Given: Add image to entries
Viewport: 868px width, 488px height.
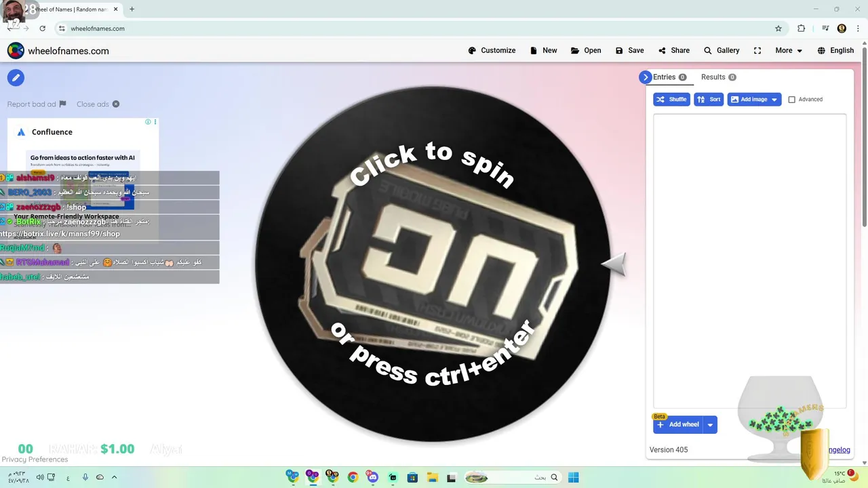Looking at the screenshot, I should coord(749,99).
